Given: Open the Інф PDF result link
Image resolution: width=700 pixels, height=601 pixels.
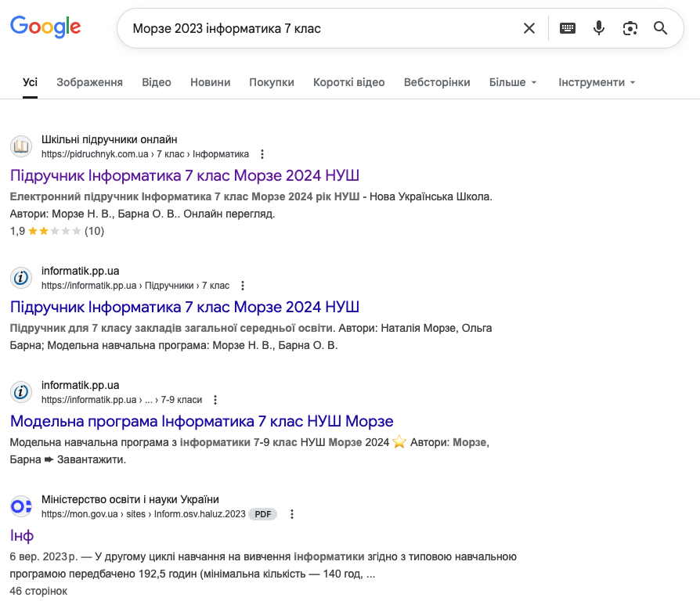Looking at the screenshot, I should [x=22, y=535].
